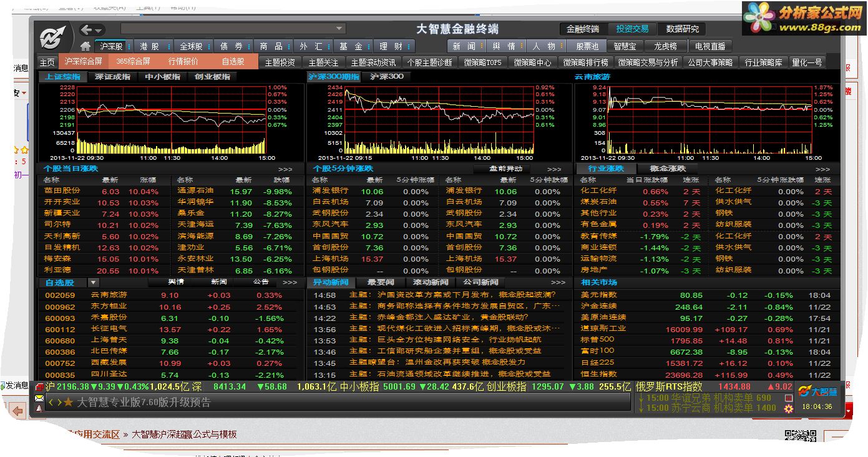This screenshot has width=868, height=457.
Task: Open 大智慧专业版7.60版升级预告 notice
Action: tap(144, 403)
